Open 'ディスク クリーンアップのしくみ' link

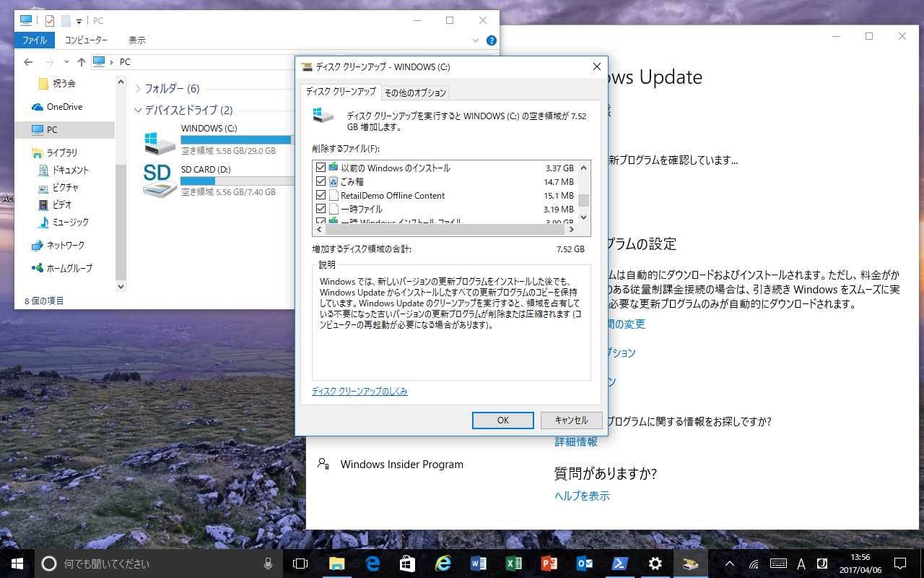(x=359, y=392)
